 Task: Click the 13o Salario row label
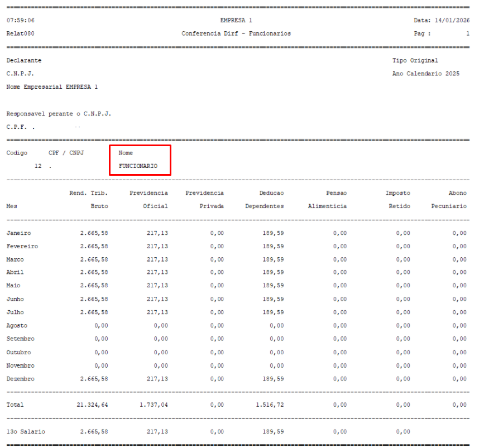click(26, 432)
